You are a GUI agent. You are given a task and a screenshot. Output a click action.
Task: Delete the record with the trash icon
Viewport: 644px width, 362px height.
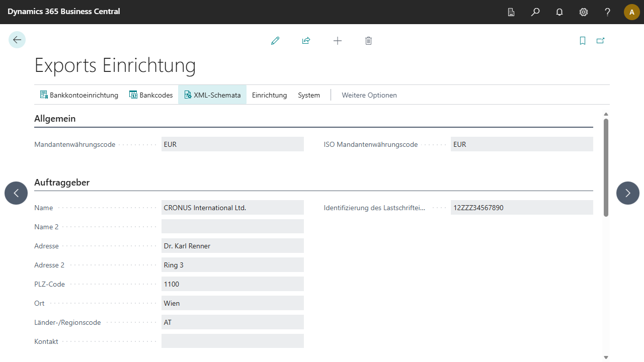click(368, 41)
